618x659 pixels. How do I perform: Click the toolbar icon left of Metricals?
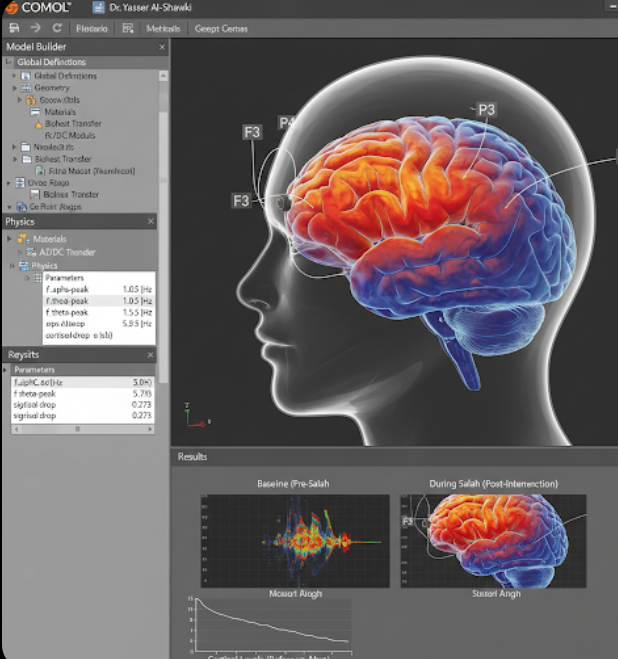click(x=128, y=28)
